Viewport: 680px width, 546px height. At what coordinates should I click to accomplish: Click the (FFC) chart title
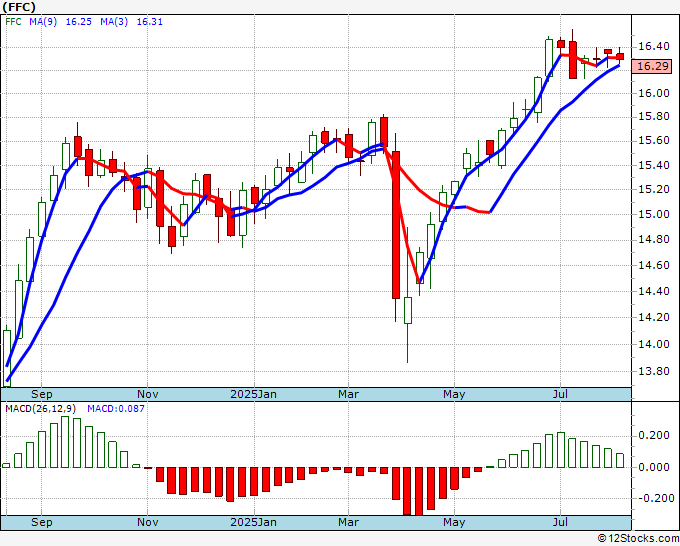(x=19, y=7)
